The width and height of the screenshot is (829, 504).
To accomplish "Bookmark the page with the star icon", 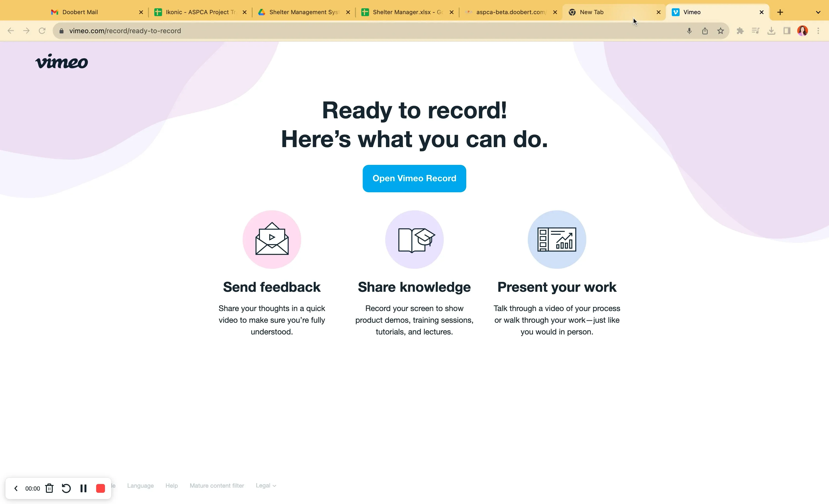I will point(720,30).
